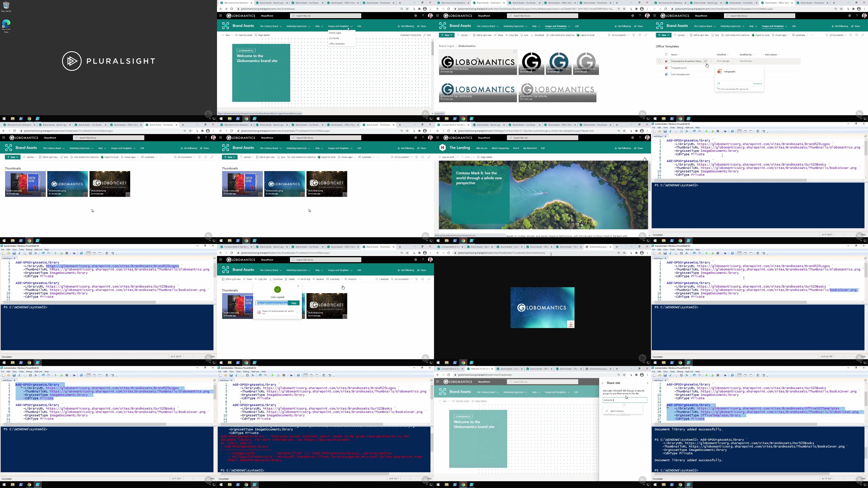Select the globomantics-logo-black.png tile circle
Viewport: 868px width, 488px height.
pyautogui.click(x=515, y=52)
